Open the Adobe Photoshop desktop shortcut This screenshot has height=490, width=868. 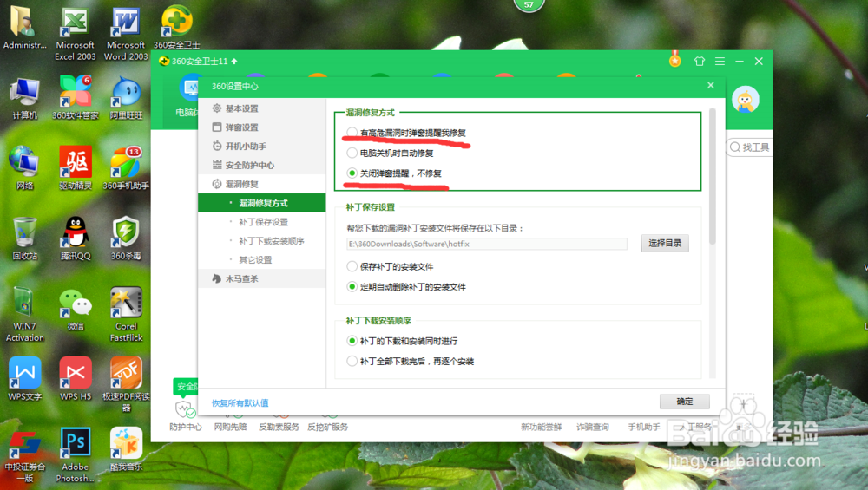click(x=76, y=454)
